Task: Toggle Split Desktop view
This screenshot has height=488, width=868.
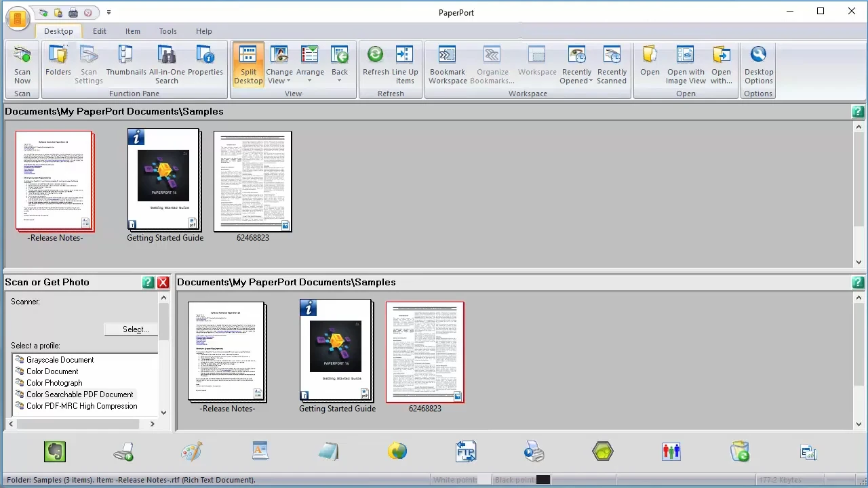Action: (248, 64)
